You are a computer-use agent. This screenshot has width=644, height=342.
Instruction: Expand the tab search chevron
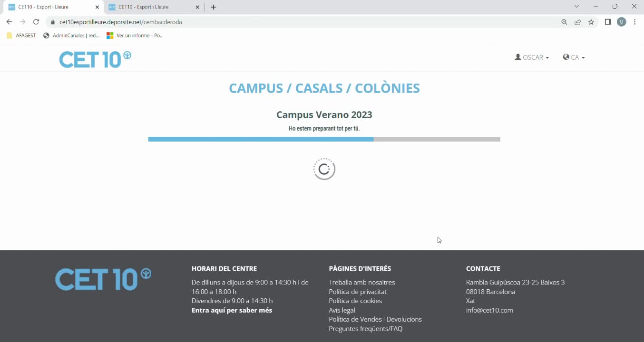pyautogui.click(x=576, y=7)
